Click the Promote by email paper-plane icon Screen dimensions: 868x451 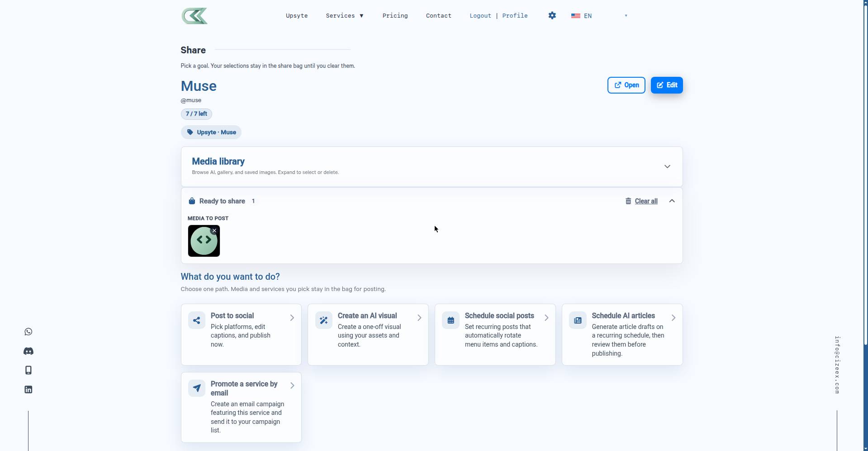coord(197,389)
